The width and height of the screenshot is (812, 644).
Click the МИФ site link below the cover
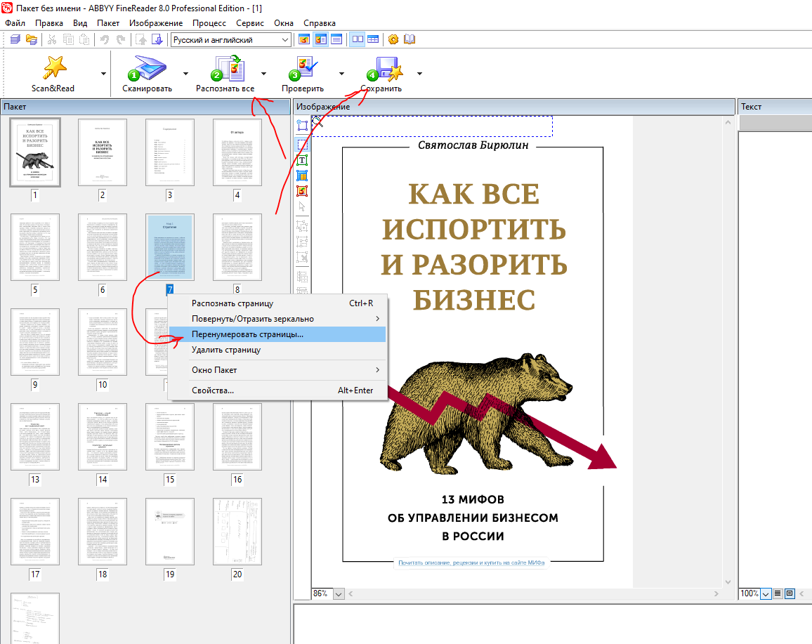click(471, 563)
